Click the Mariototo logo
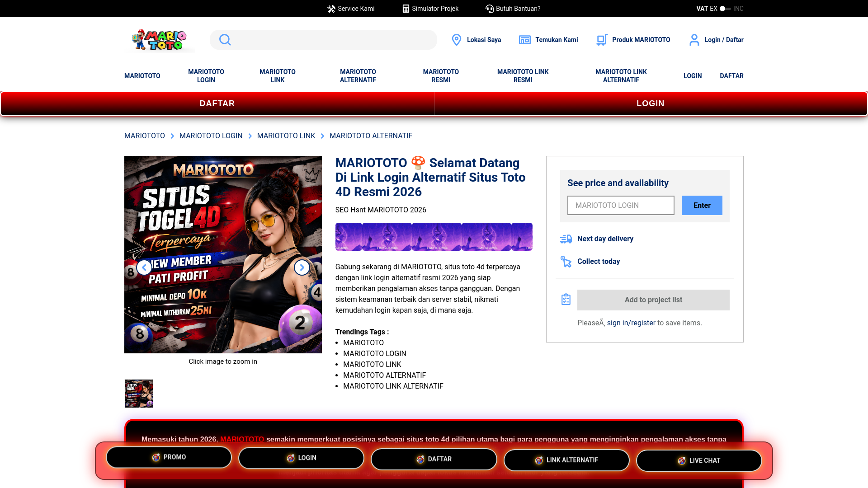Image resolution: width=868 pixels, height=488 pixels. click(x=160, y=40)
